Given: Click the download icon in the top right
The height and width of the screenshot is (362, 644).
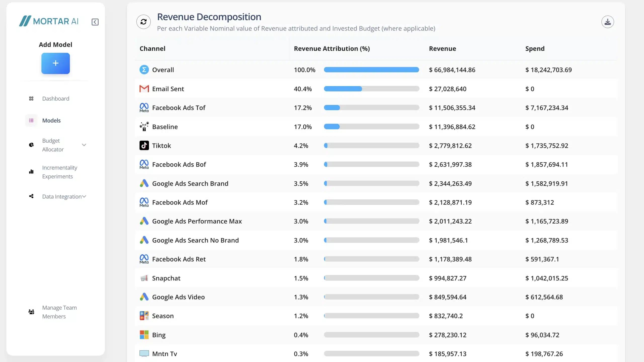Looking at the screenshot, I should 607,22.
